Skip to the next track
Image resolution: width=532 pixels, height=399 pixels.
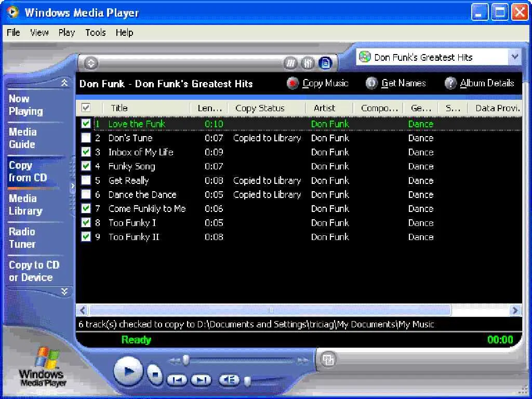201,380
